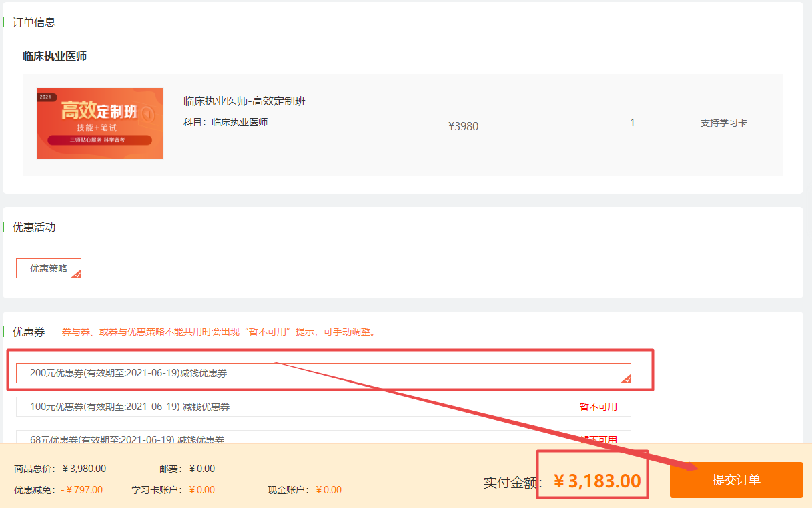Click the checkmark corner of 200元 coupon
This screenshot has height=508, width=812.
click(x=626, y=378)
